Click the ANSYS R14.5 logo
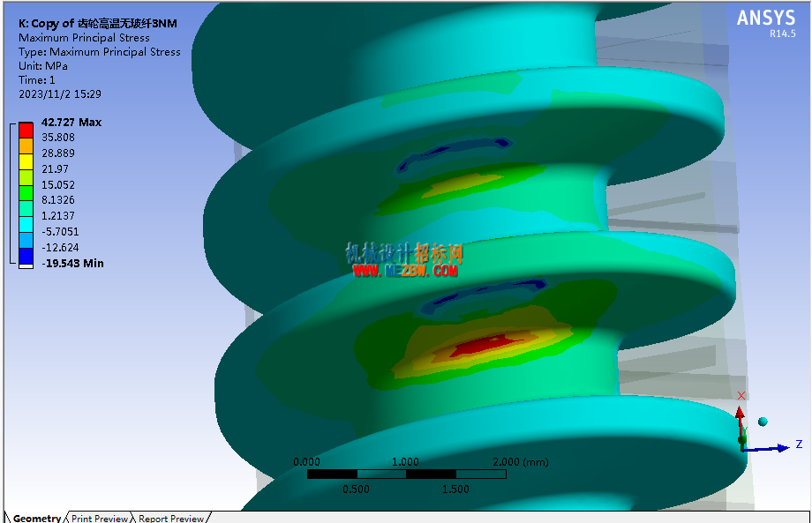Screen dimensions: 812x523 [x=766, y=23]
